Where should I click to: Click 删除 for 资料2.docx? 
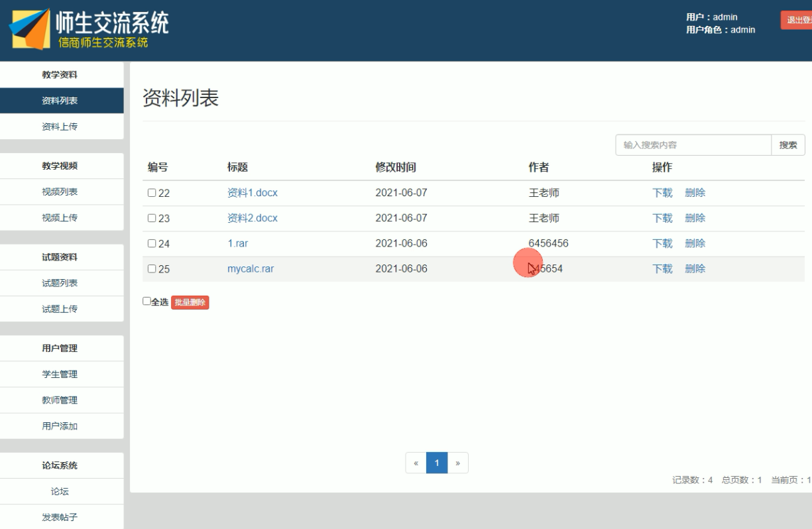(x=695, y=218)
